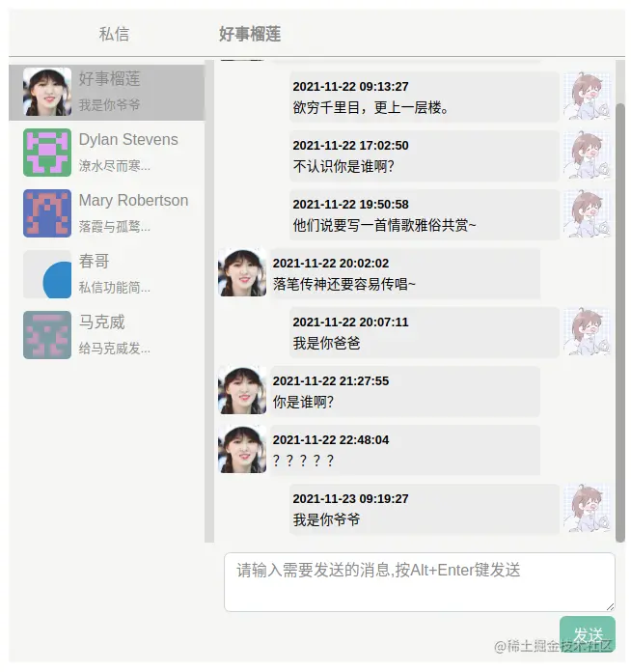
Task: Click cartoon avatar beside the 我是你爸爸 message
Action: 587,331
